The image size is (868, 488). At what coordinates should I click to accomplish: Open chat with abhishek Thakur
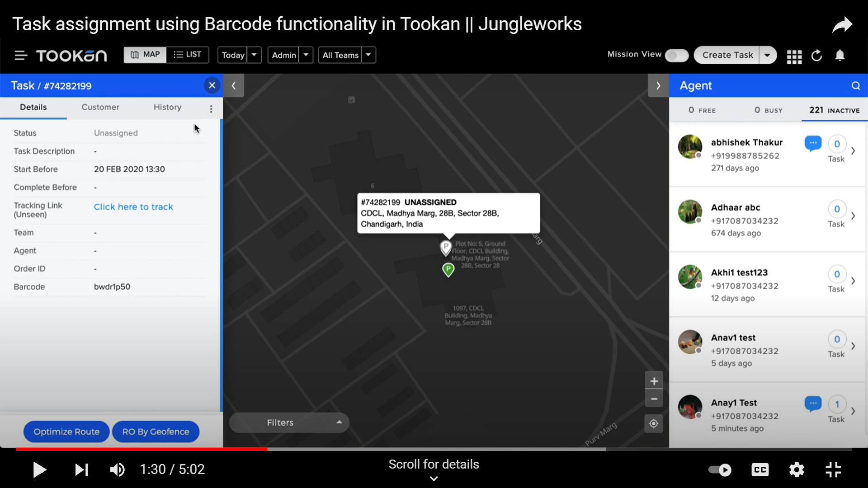pyautogui.click(x=813, y=143)
